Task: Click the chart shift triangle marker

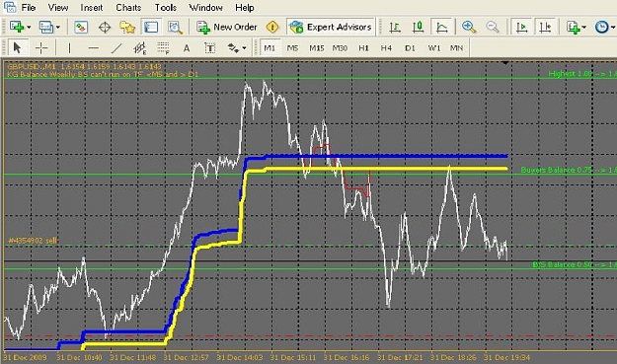Action: [505, 63]
